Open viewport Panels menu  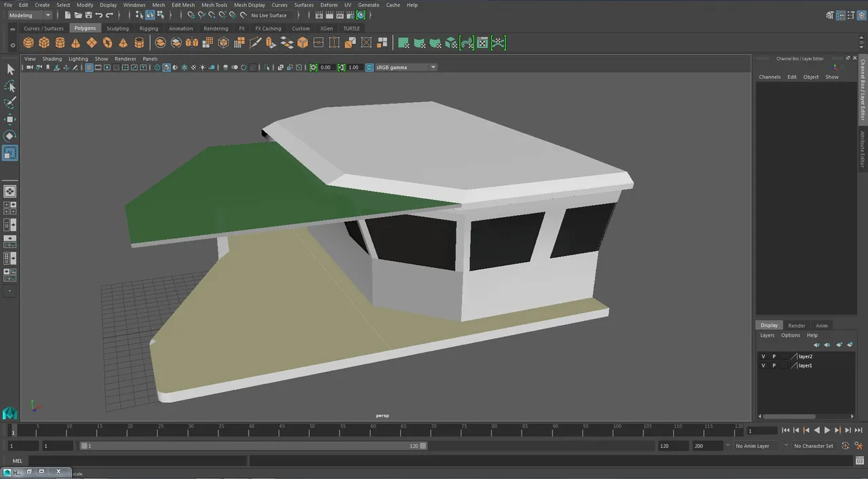coord(150,59)
